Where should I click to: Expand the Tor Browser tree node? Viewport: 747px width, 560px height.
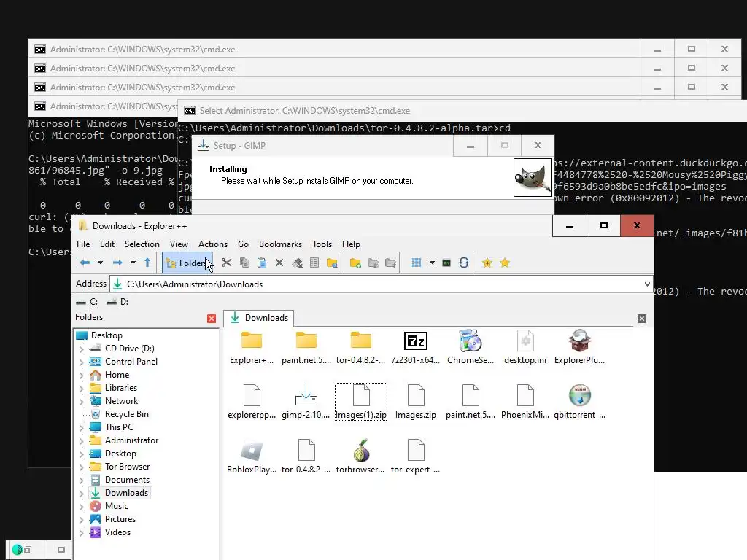pyautogui.click(x=82, y=467)
